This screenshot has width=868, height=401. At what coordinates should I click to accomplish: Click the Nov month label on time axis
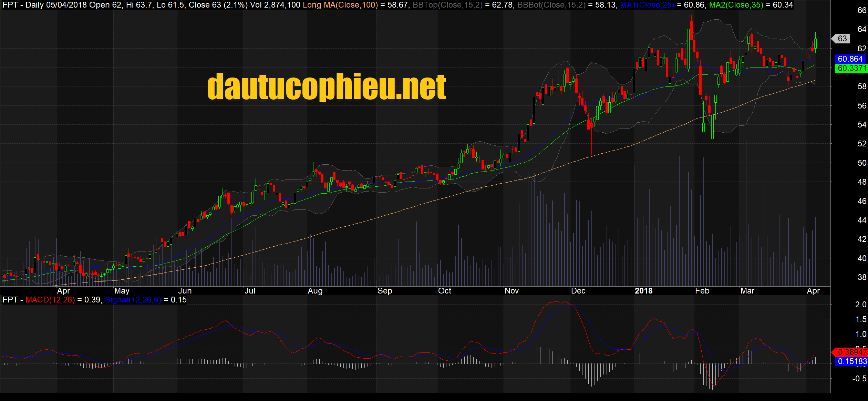click(x=511, y=291)
